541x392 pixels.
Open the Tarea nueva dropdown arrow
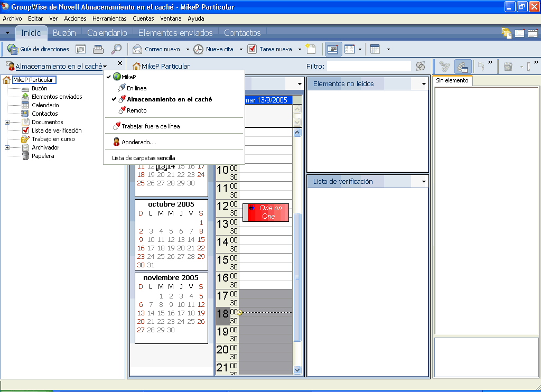point(300,49)
